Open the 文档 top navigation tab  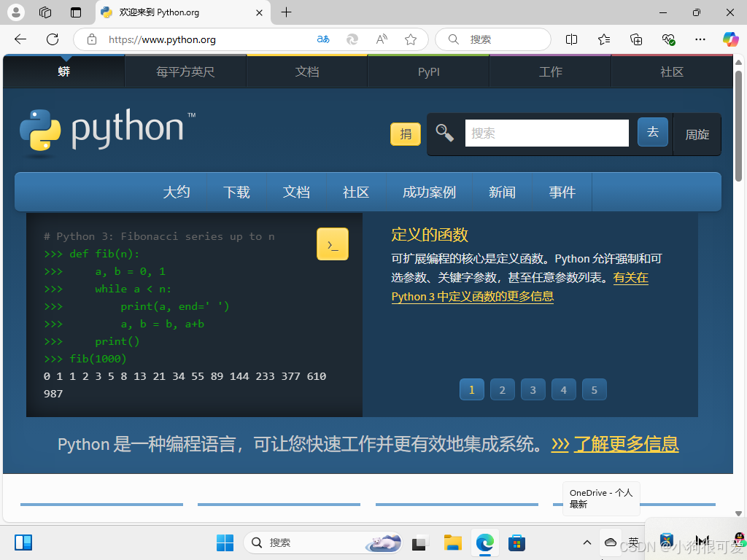tap(307, 72)
